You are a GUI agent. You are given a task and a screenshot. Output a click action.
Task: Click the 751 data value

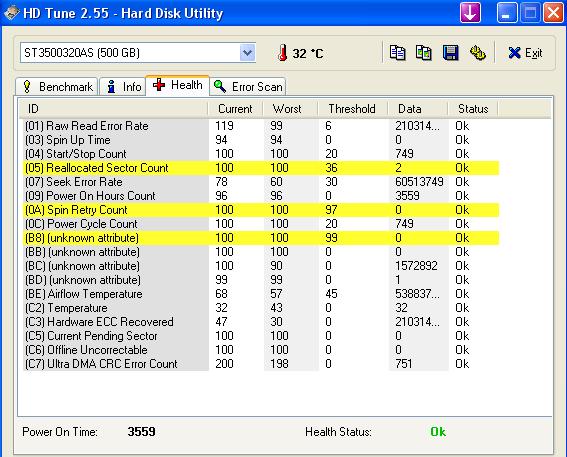(x=404, y=364)
